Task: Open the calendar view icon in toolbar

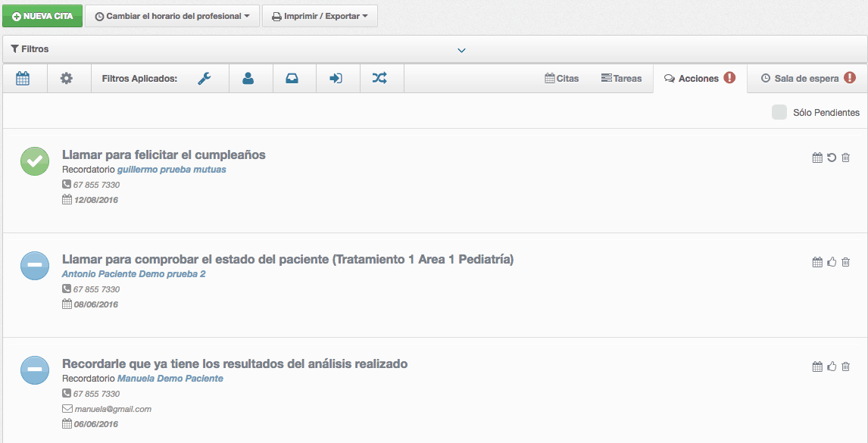Action: [23, 79]
